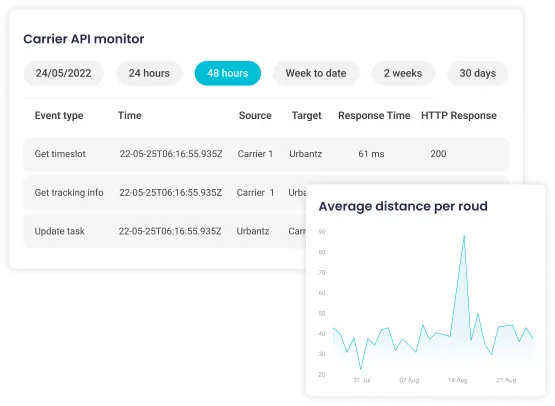Click the 31 Jul axis label
Screen dimensions: 555x406
point(361,380)
